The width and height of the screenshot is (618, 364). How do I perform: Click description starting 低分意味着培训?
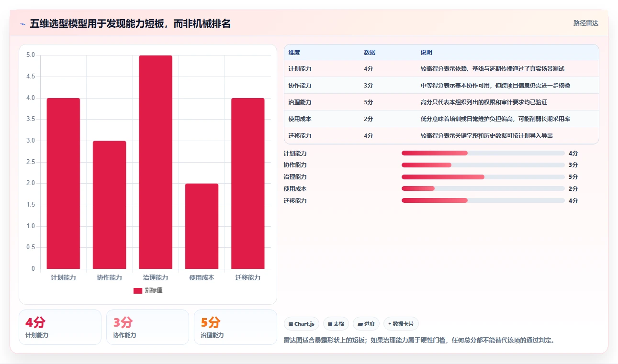tap(495, 119)
